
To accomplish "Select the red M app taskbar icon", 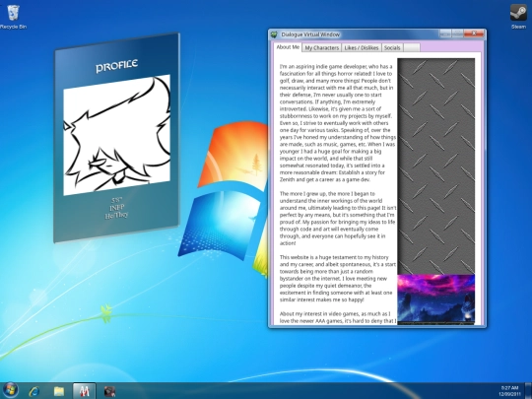I will 84,391.
